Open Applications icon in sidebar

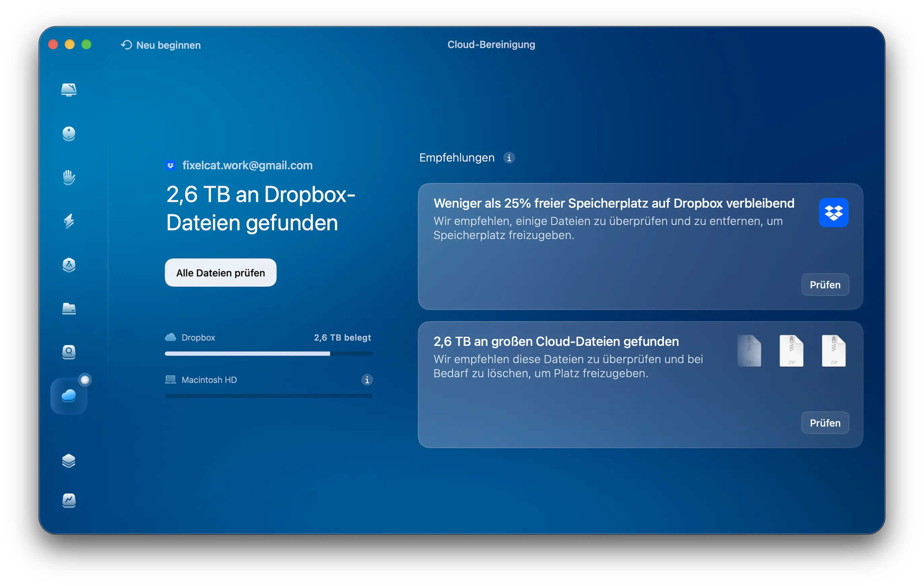pos(69,265)
